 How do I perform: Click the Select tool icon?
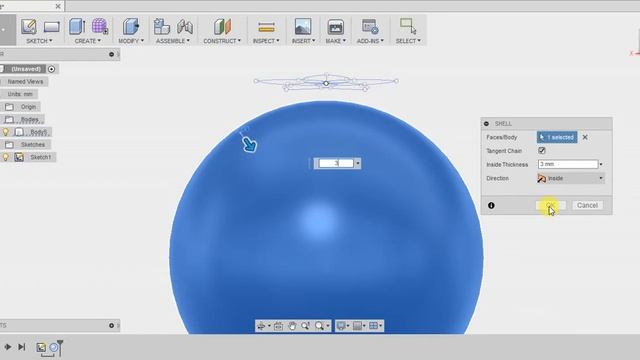point(408,26)
